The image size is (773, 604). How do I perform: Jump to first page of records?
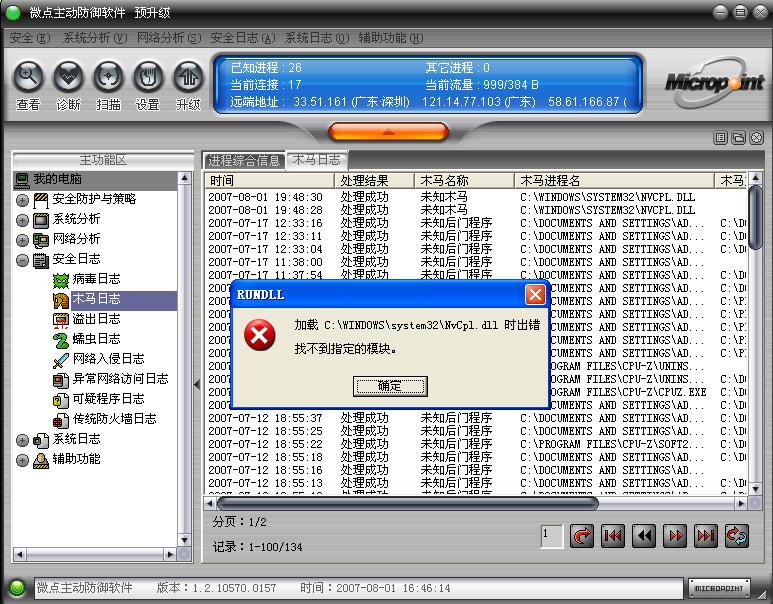(x=613, y=536)
